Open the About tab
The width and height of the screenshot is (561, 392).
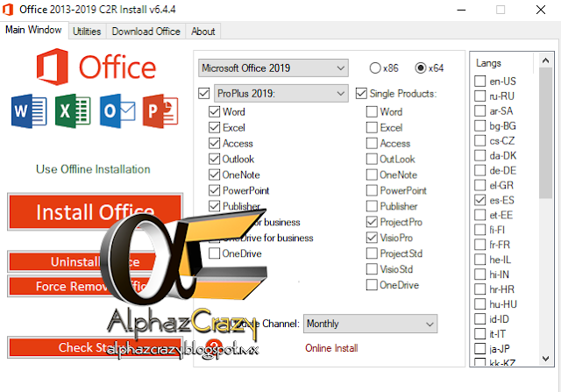pyautogui.click(x=202, y=32)
